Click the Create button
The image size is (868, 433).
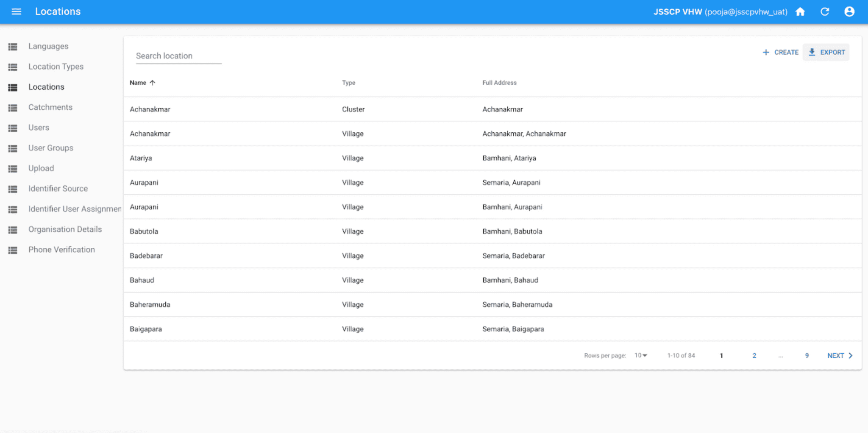[x=780, y=52]
